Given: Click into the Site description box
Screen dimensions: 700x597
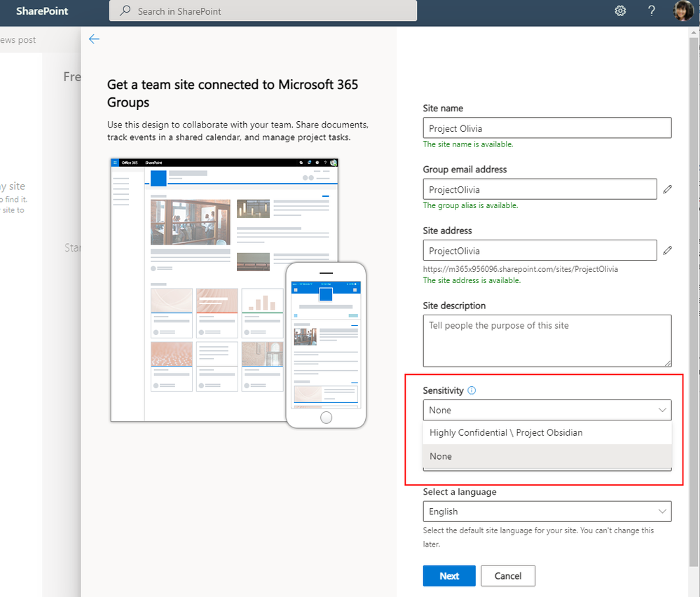Looking at the screenshot, I should tap(547, 341).
